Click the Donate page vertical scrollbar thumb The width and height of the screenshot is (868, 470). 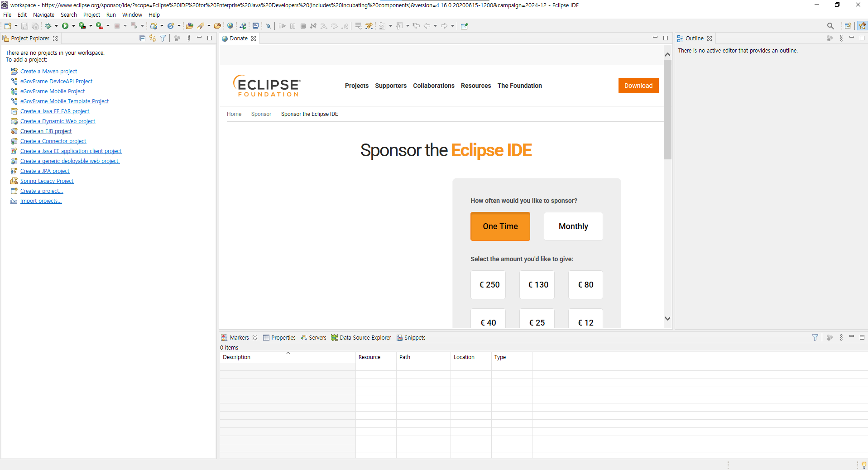tap(667, 110)
